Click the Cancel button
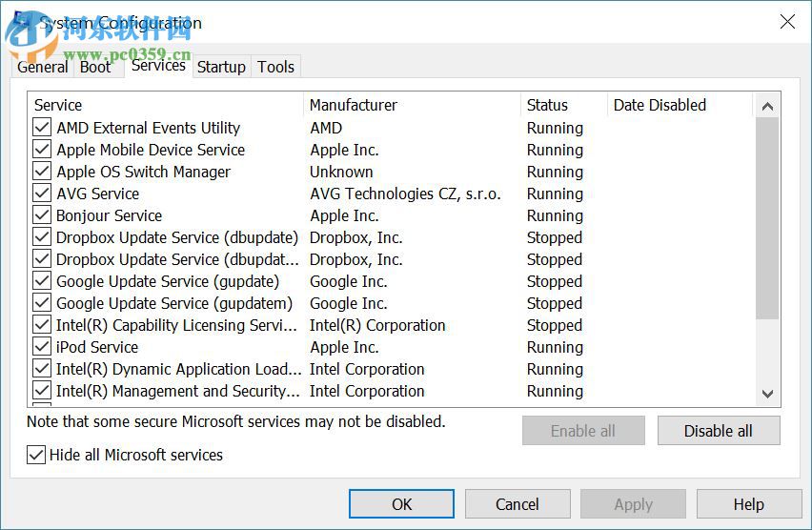The width and height of the screenshot is (812, 530). pyautogui.click(x=518, y=504)
